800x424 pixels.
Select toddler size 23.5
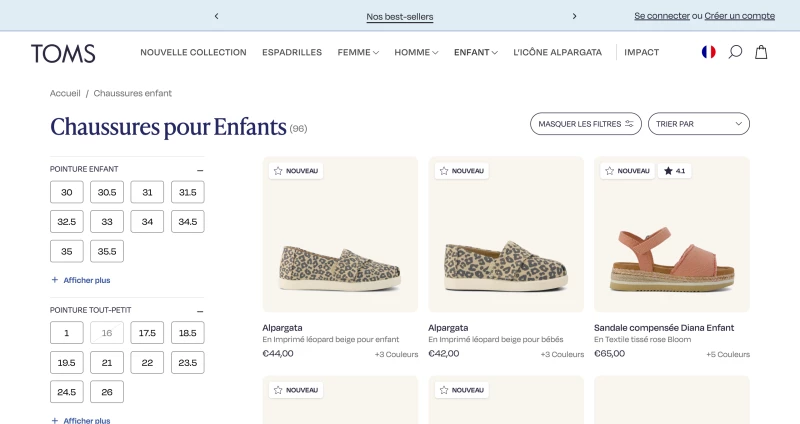coord(188,363)
